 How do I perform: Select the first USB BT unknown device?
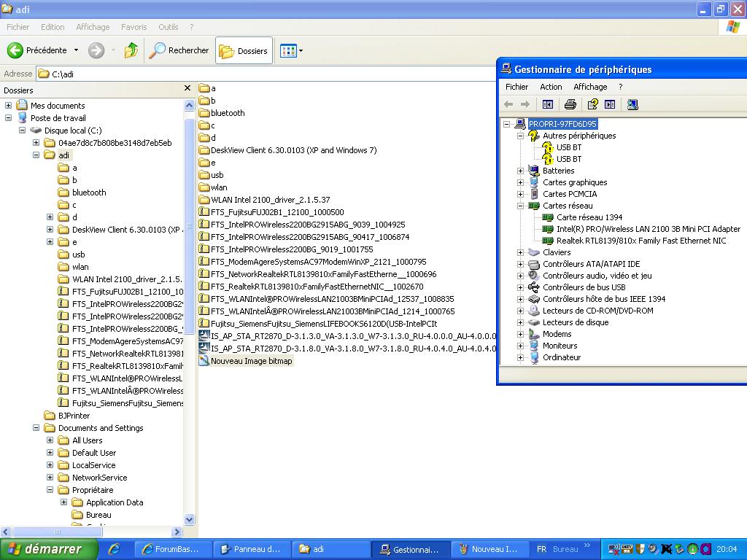click(x=569, y=147)
